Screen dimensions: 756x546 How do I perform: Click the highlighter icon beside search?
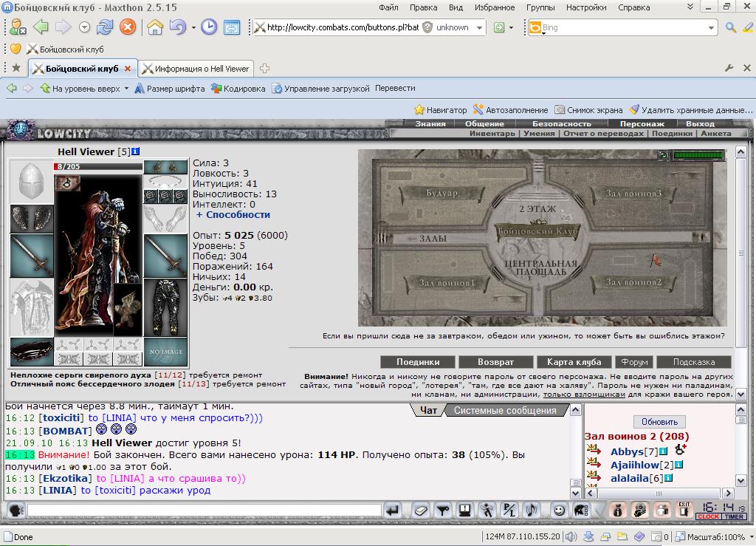coord(749,27)
